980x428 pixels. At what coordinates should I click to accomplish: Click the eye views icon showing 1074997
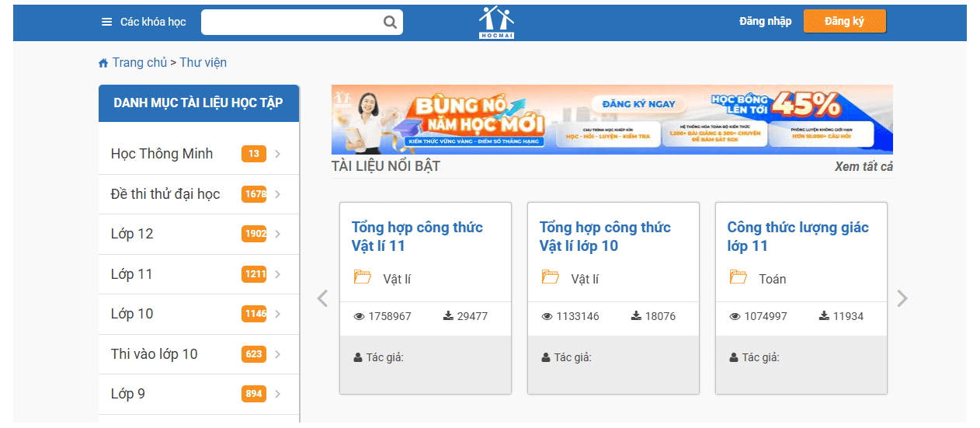pos(735,316)
